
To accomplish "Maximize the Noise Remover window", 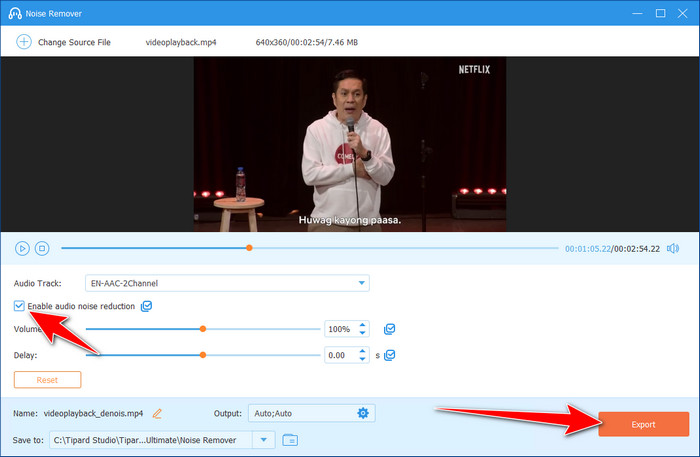I will pyautogui.click(x=660, y=13).
